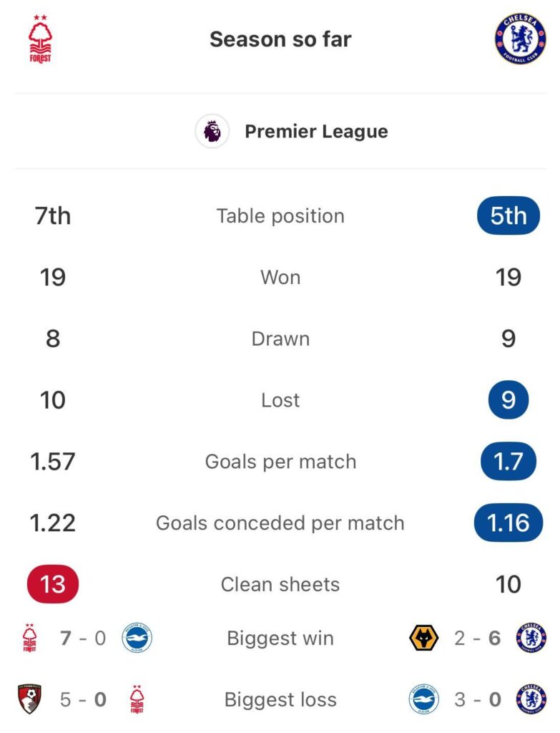
Task: Open the Premier League competition label
Action: 316,132
